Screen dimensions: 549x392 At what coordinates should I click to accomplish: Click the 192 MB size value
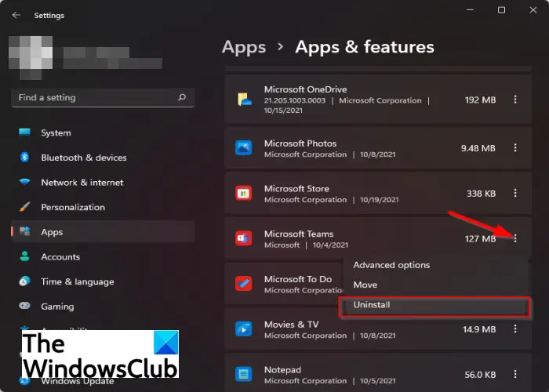pos(480,100)
